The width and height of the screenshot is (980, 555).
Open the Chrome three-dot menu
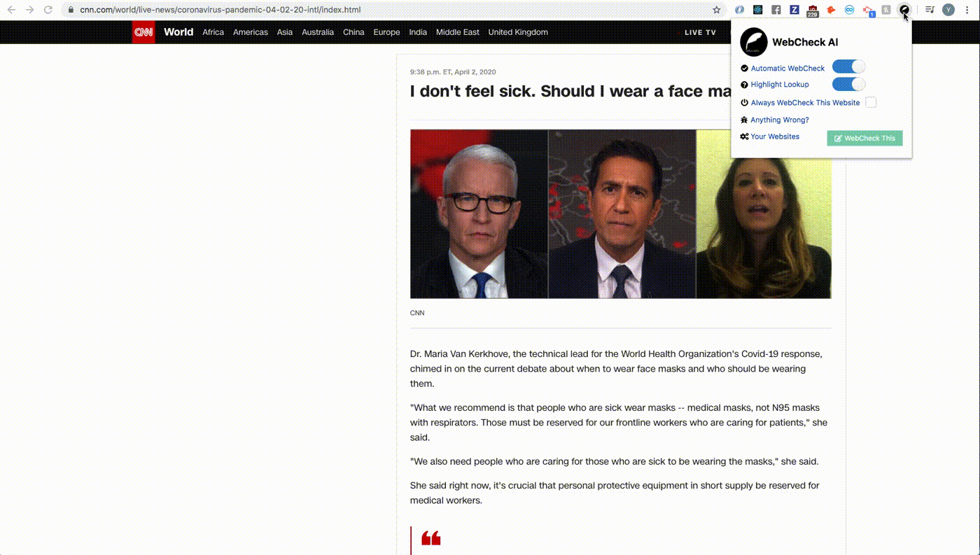pyautogui.click(x=967, y=10)
